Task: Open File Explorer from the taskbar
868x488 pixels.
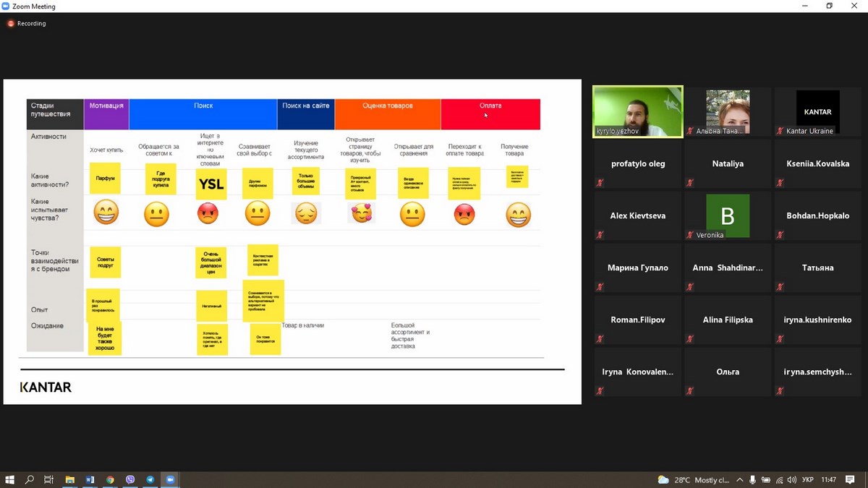Action: tap(70, 480)
